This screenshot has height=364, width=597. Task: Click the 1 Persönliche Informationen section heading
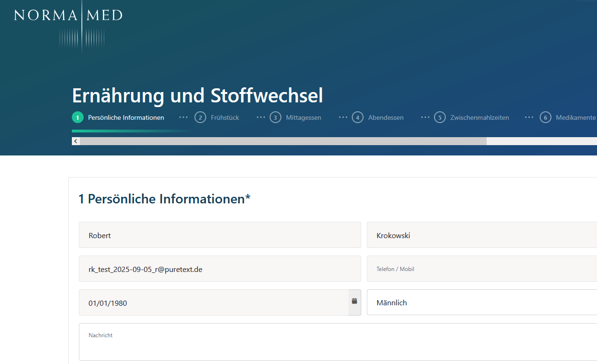164,199
